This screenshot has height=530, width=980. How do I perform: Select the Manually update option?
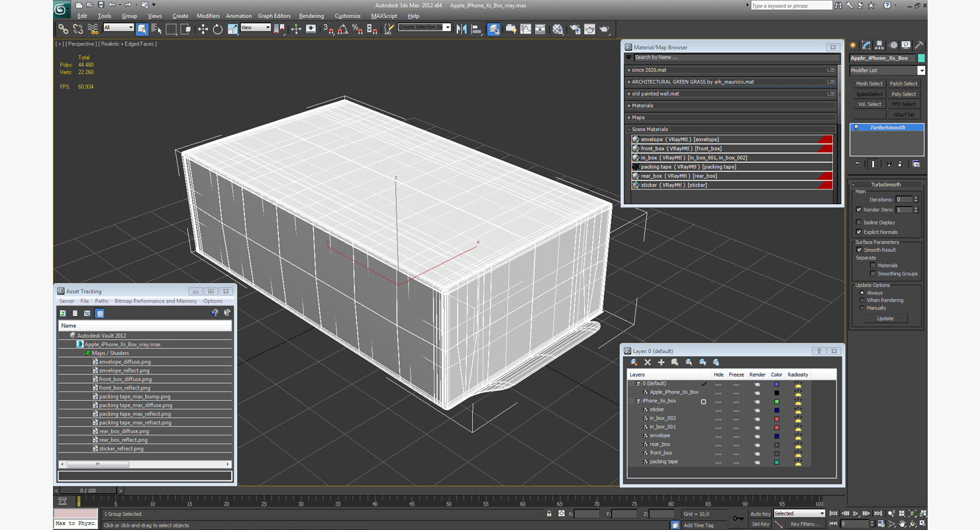[861, 308]
